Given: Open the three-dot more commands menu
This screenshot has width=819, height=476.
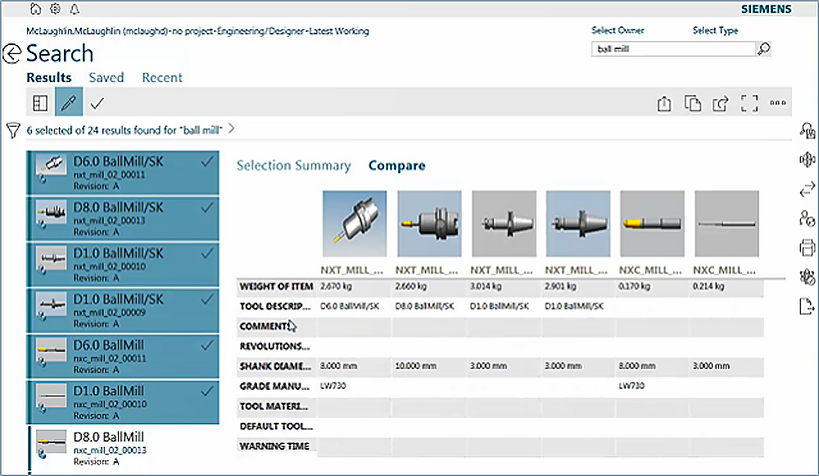Looking at the screenshot, I should click(779, 103).
